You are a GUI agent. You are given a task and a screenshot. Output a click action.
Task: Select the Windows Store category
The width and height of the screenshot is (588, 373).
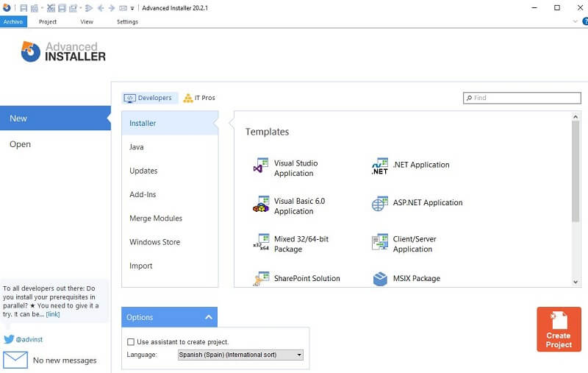(170, 242)
